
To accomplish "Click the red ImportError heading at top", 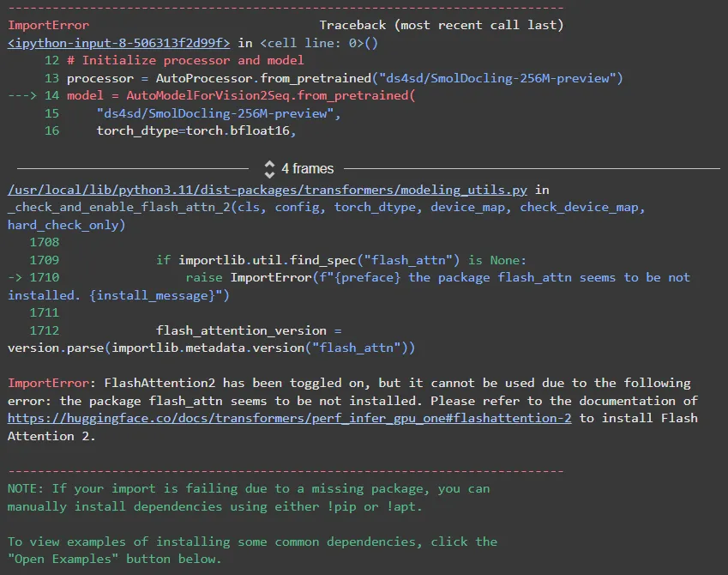I will 48,25.
